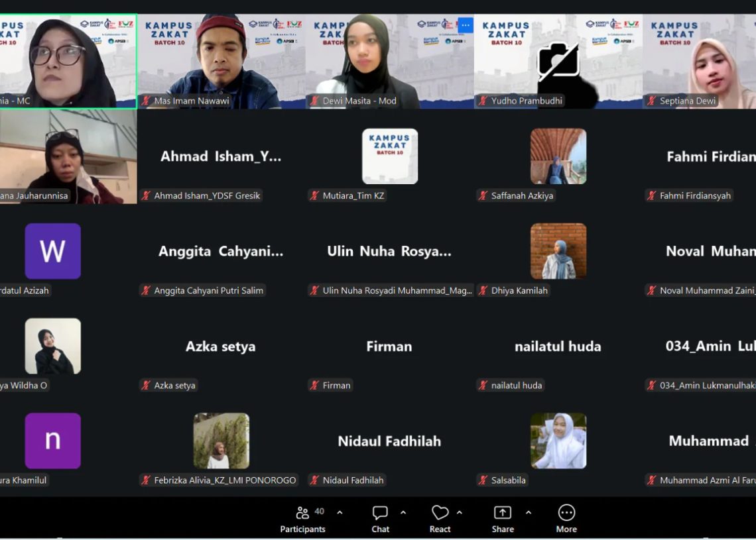The width and height of the screenshot is (756, 540).
Task: Click the blue three-dots button on Dewi Masita's video
Action: pyautogui.click(x=466, y=25)
